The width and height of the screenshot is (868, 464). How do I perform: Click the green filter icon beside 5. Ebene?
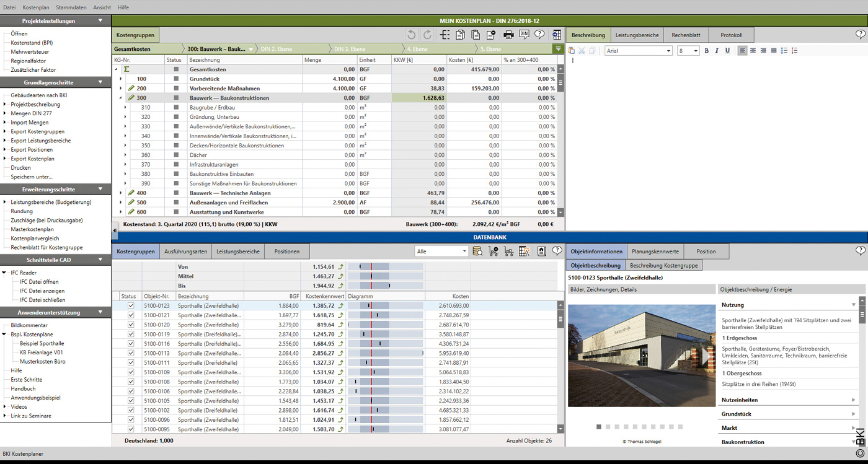click(x=558, y=49)
